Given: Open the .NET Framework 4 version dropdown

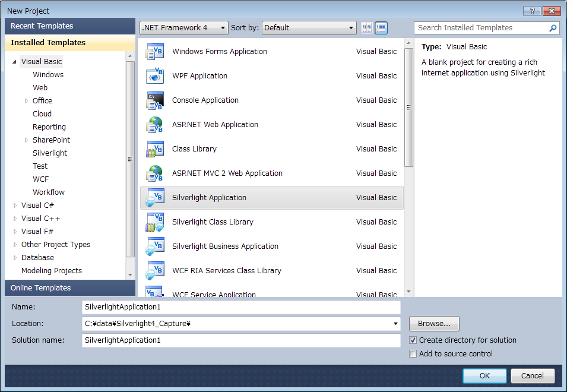Looking at the screenshot, I should click(x=184, y=28).
